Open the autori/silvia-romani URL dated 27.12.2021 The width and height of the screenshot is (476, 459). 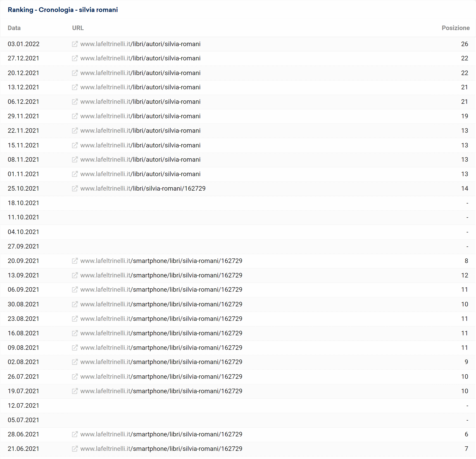tap(140, 58)
